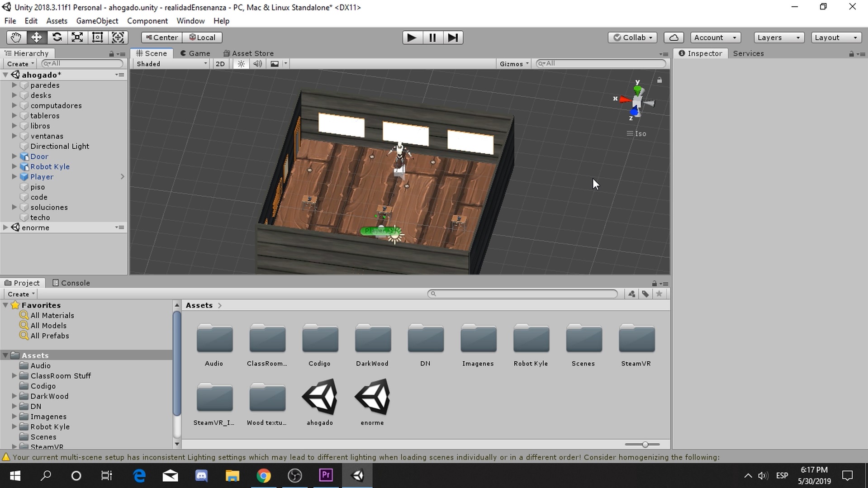
Task: Switch to the Asset Store tab
Action: (x=249, y=53)
